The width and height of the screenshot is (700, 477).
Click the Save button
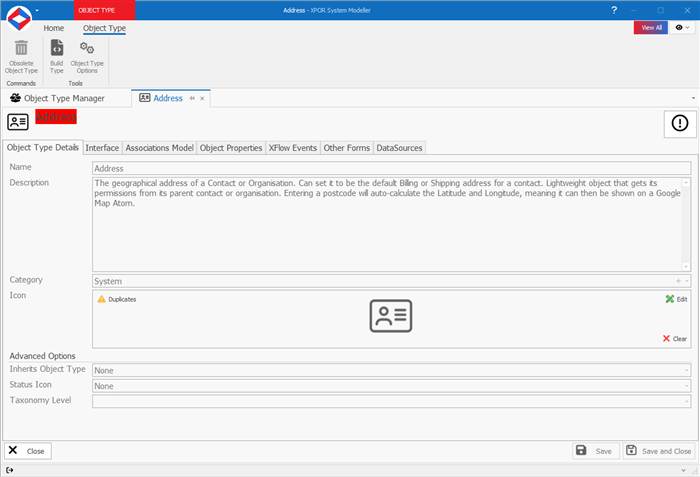[x=595, y=451]
